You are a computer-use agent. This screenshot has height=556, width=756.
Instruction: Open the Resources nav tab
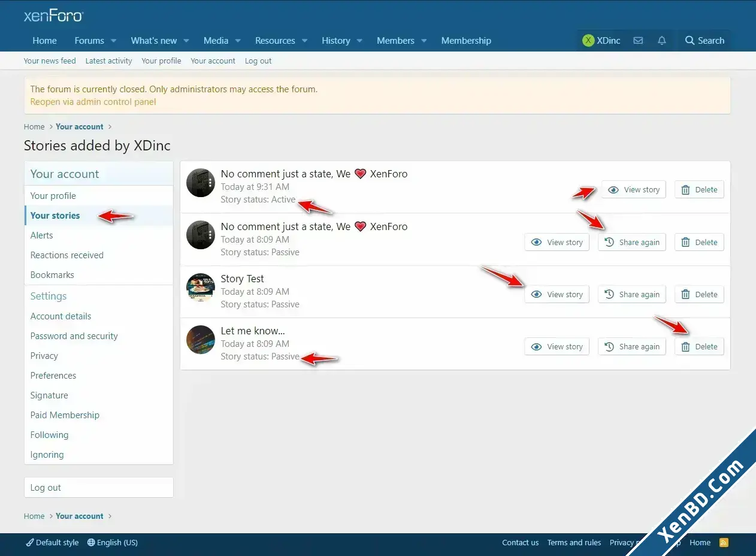pos(275,41)
